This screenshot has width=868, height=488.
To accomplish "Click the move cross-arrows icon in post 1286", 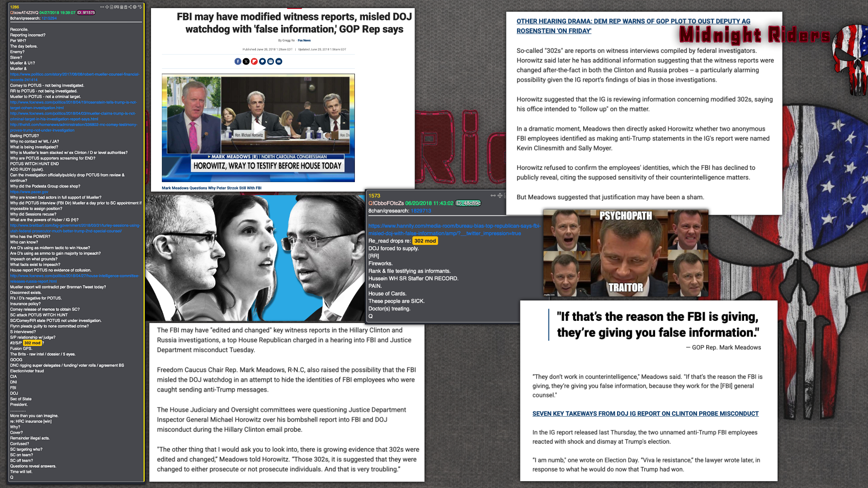I will coord(107,7).
